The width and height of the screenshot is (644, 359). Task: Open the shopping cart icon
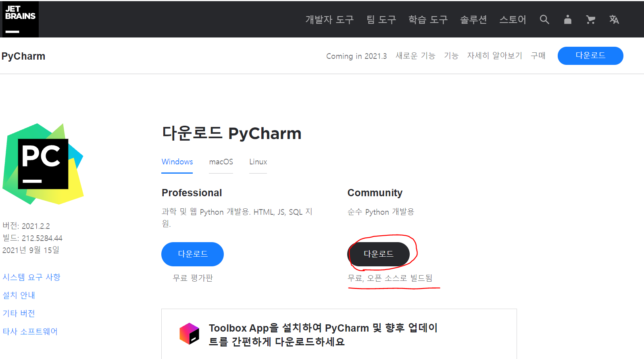[591, 19]
